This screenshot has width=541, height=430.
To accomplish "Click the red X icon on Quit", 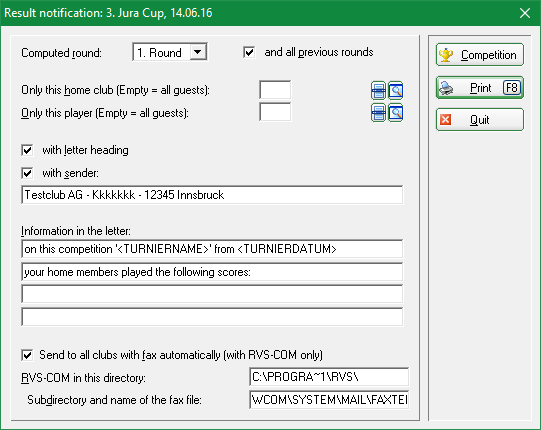I will [445, 120].
